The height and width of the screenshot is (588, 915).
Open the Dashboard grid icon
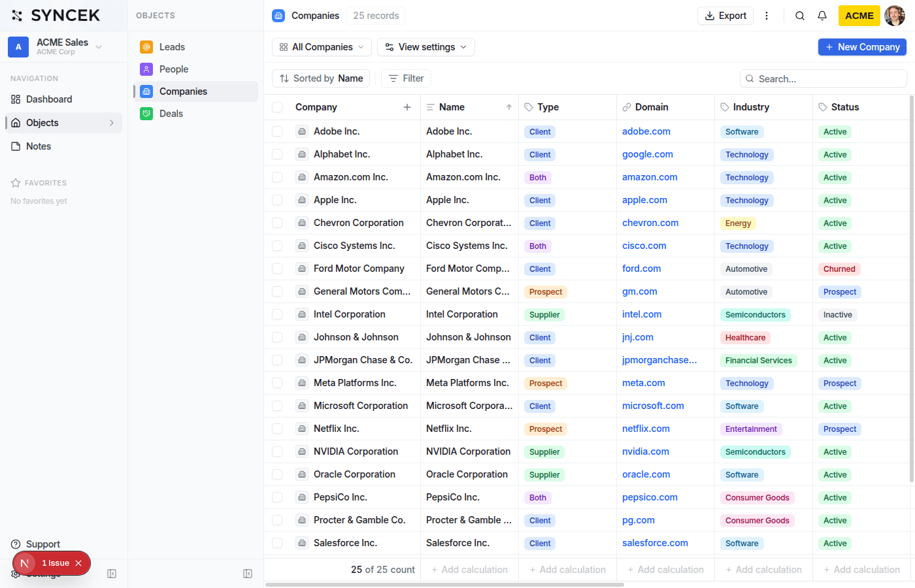click(x=16, y=99)
